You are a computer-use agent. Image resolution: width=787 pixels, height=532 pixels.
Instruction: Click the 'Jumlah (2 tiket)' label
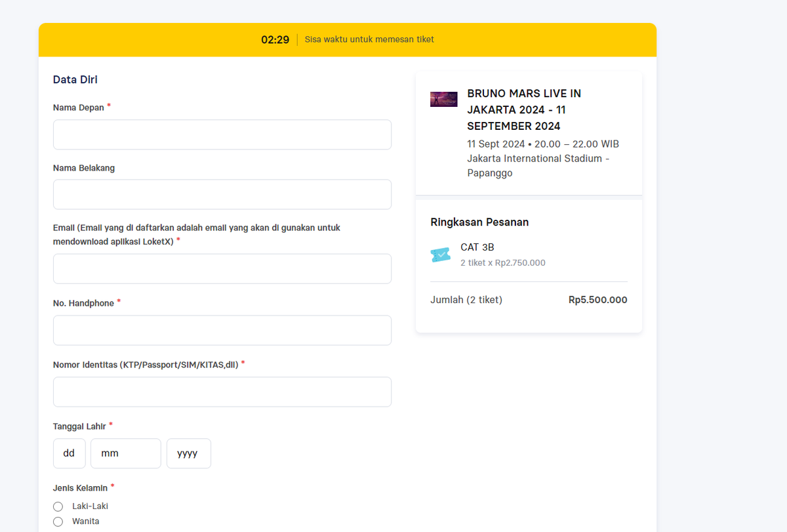point(466,300)
